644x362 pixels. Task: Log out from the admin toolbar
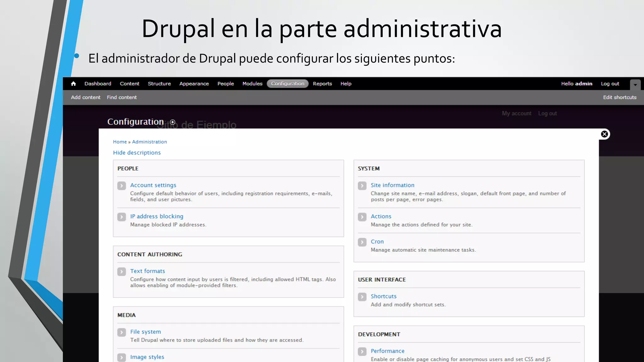coord(610,84)
